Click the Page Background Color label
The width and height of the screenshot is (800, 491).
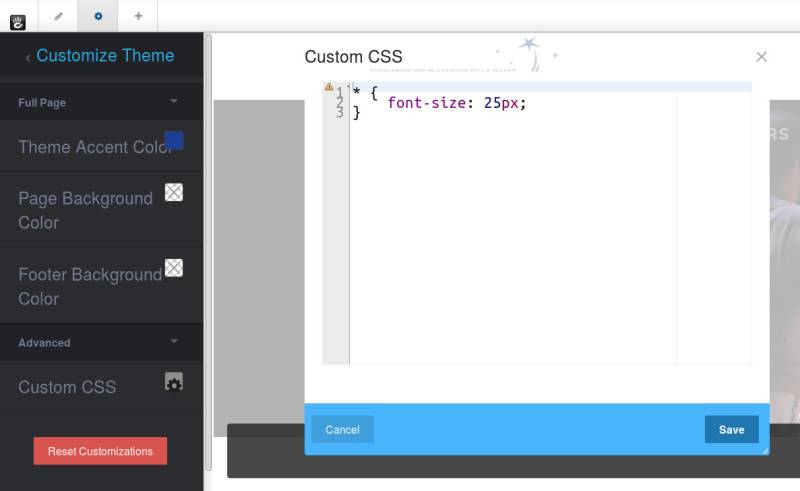pyautogui.click(x=86, y=210)
